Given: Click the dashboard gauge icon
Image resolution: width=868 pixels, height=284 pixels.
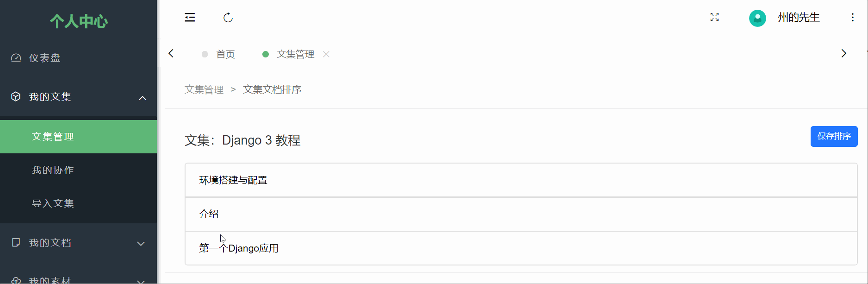Looking at the screenshot, I should [x=16, y=58].
